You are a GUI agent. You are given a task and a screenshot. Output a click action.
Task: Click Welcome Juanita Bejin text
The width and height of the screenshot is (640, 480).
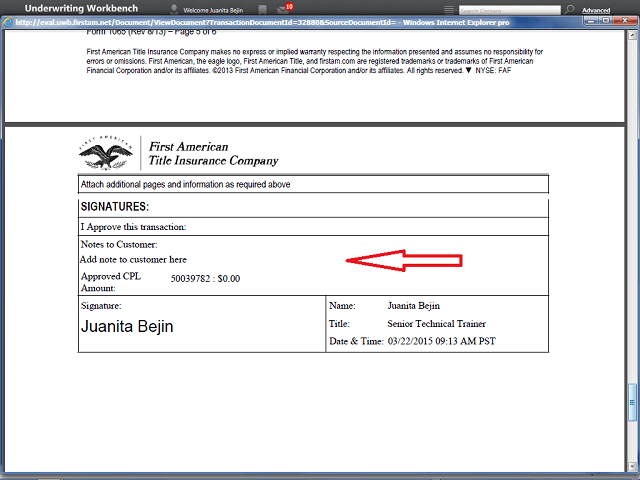coord(213,10)
